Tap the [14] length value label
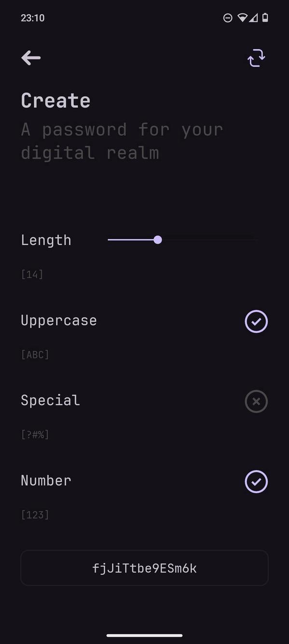Image resolution: width=289 pixels, height=644 pixels. tap(32, 274)
